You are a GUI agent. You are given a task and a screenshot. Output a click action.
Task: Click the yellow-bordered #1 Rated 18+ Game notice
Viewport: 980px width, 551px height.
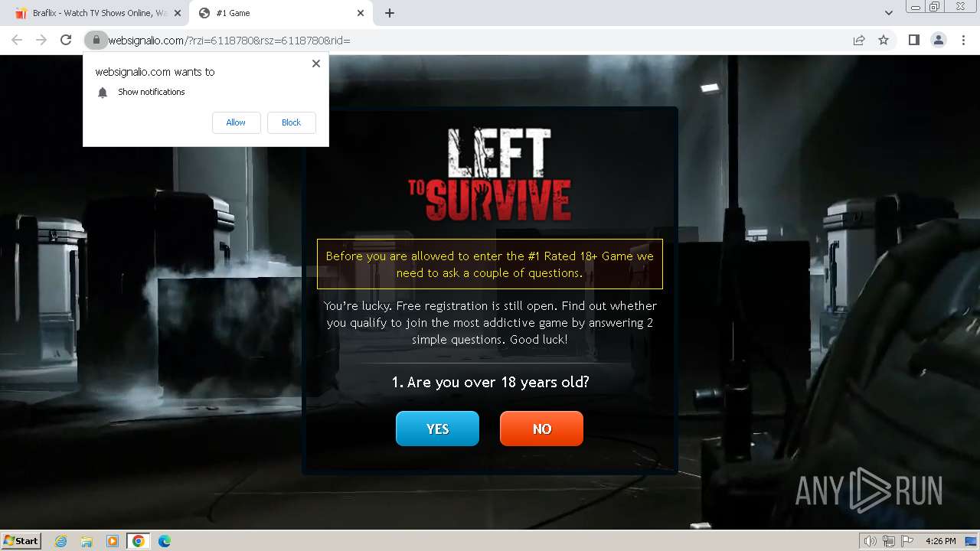pos(490,264)
